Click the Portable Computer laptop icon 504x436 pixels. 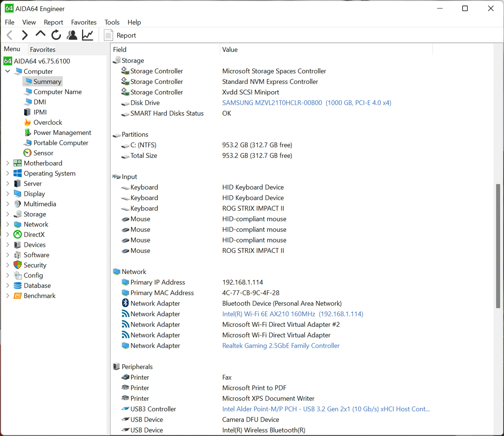tap(28, 143)
